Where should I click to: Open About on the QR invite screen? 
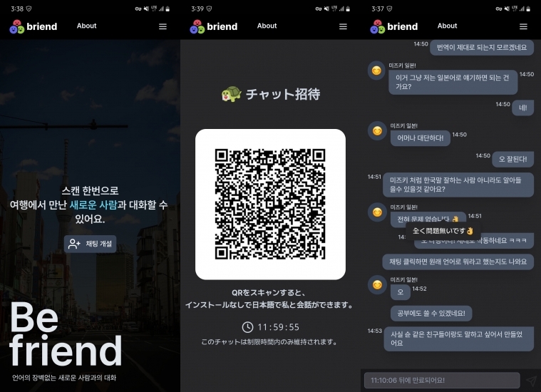pos(267,26)
